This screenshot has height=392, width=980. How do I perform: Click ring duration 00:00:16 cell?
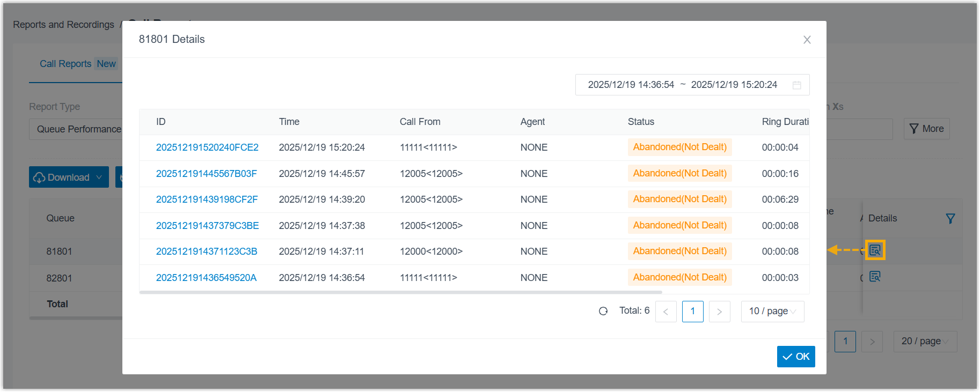[x=780, y=174]
